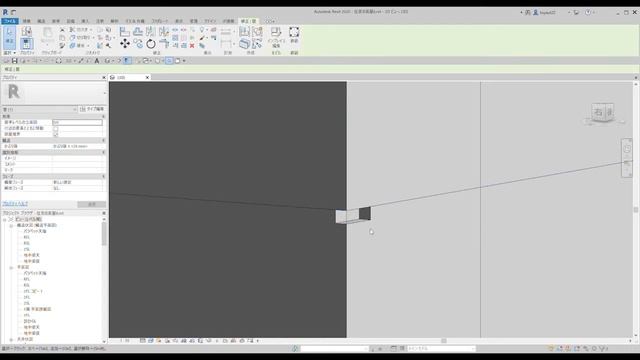Click the Edit Type (タイプ編集) button

coord(92,109)
